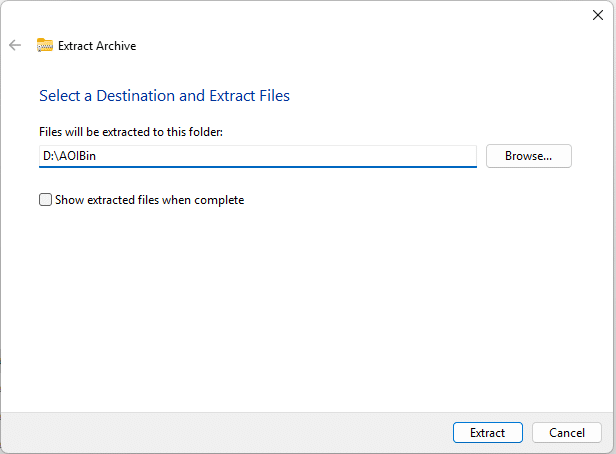The image size is (616, 454).
Task: Close the Extract Archive dialog with X
Action: click(x=598, y=15)
